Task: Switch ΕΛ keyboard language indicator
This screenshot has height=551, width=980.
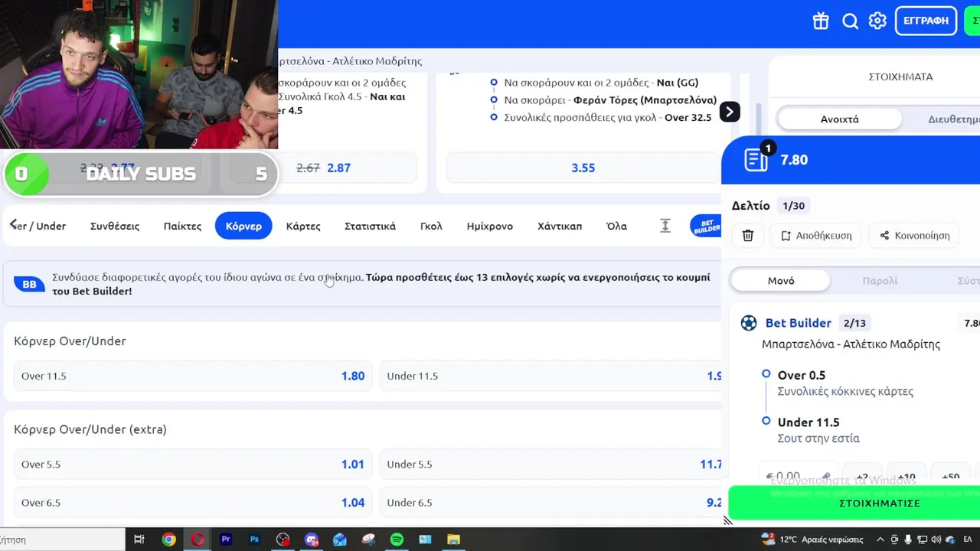Action: 968,540
